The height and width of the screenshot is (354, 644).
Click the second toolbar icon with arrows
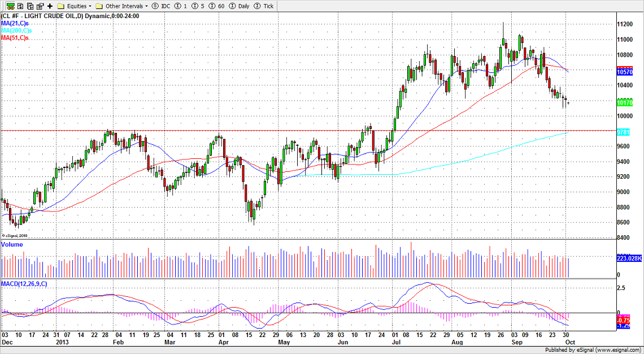tap(20, 6)
